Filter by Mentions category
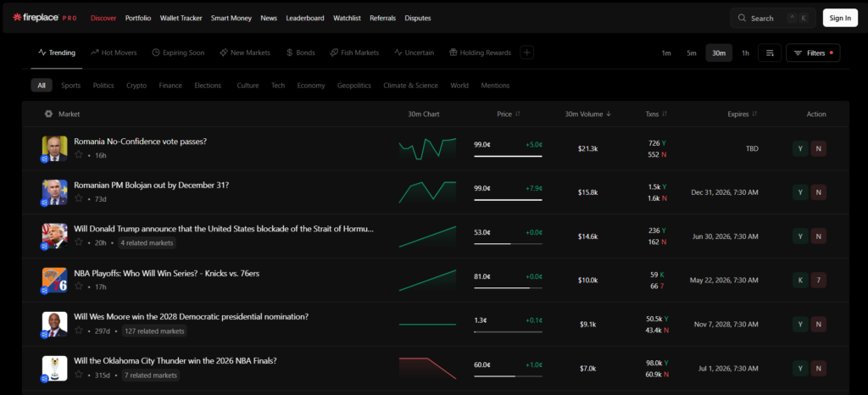This screenshot has width=868, height=395. point(495,86)
